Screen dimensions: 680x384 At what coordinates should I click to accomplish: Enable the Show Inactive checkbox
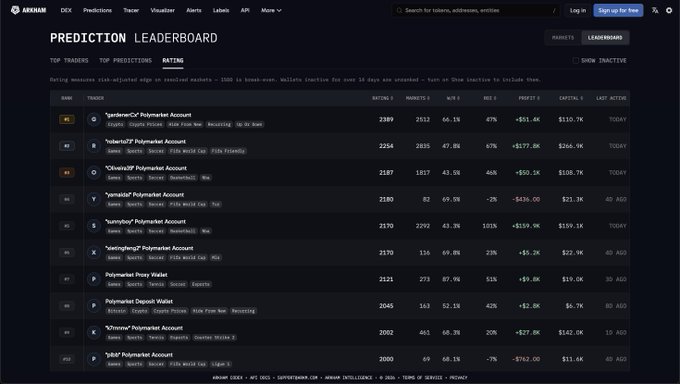tap(575, 60)
